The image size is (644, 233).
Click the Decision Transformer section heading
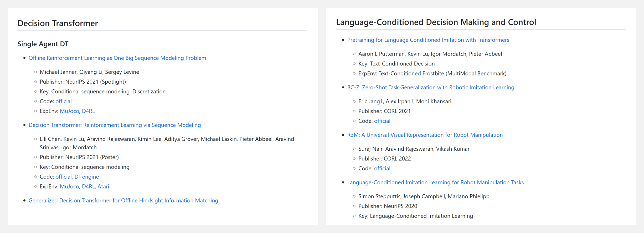[x=58, y=23]
